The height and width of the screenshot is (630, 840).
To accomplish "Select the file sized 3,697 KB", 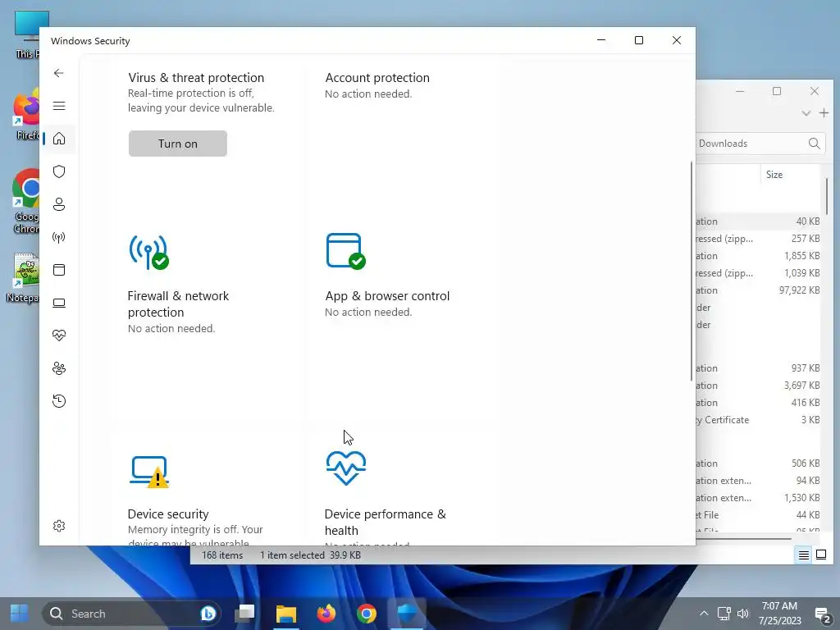I will [x=758, y=386].
